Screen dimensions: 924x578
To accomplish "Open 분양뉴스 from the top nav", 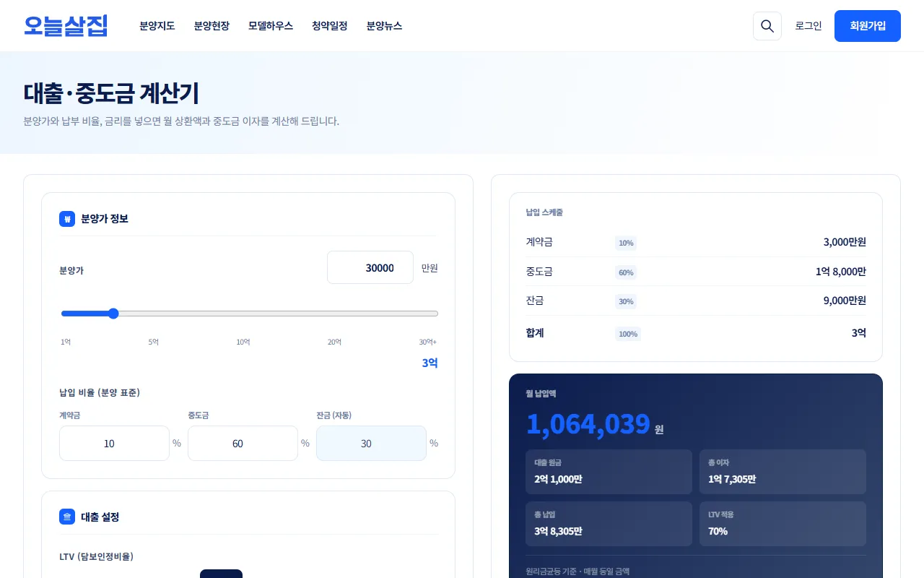I will [x=385, y=26].
